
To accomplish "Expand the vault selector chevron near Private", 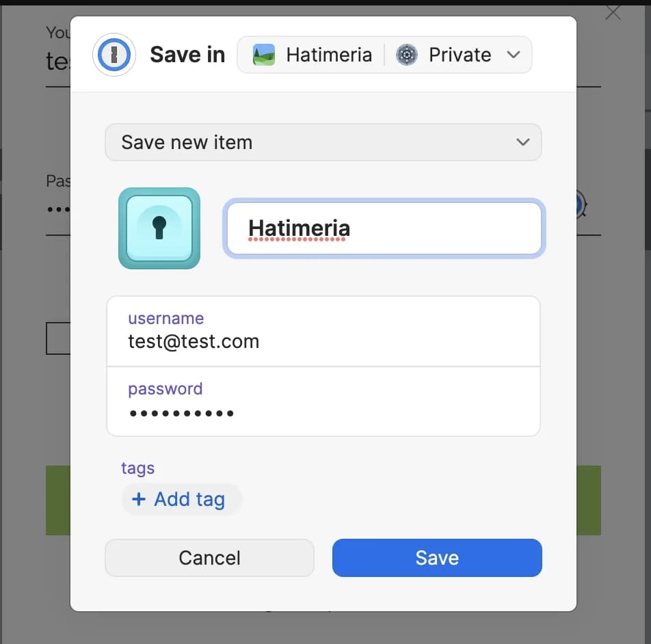I will (x=514, y=55).
